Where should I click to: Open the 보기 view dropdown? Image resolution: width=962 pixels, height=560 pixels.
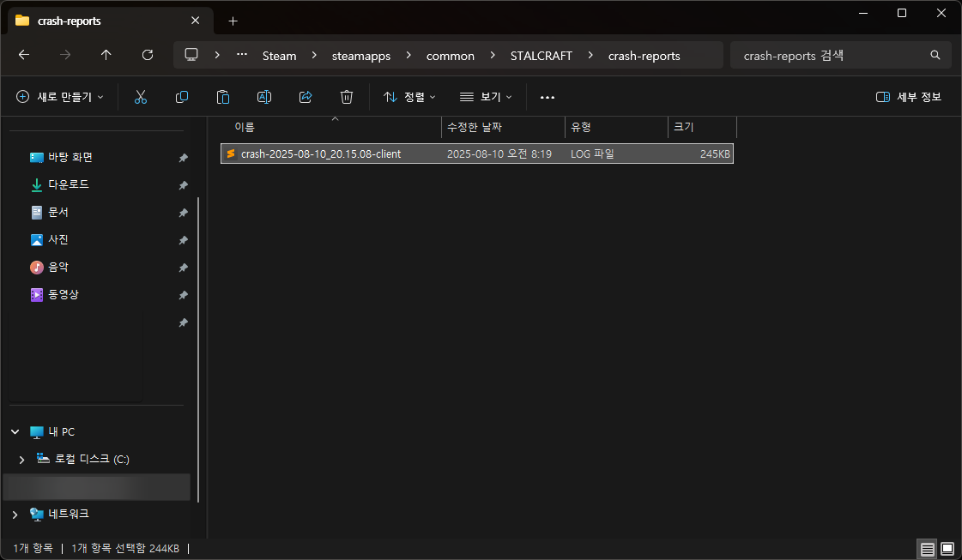pos(486,97)
